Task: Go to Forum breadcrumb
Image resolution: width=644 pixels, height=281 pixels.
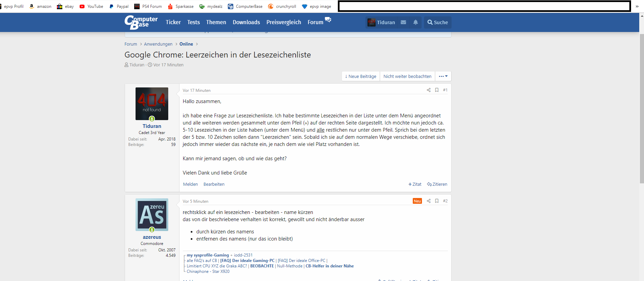Action: pos(131,44)
